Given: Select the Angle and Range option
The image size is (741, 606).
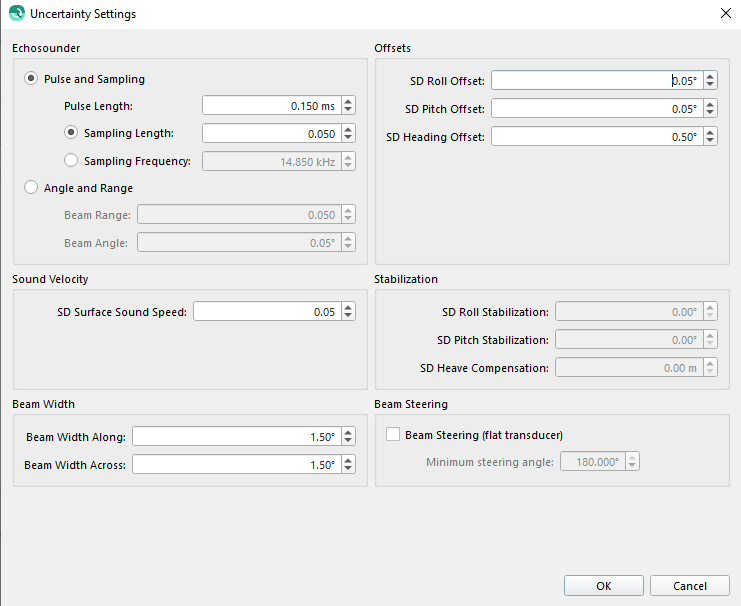Looking at the screenshot, I should click(31, 187).
